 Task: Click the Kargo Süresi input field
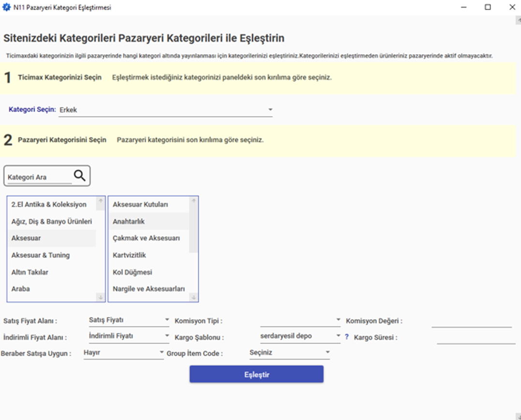[476, 337]
